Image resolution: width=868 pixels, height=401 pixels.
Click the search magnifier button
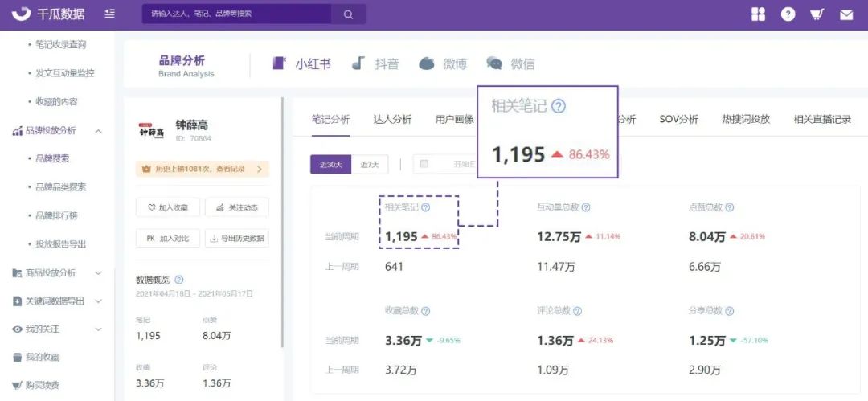click(x=348, y=14)
